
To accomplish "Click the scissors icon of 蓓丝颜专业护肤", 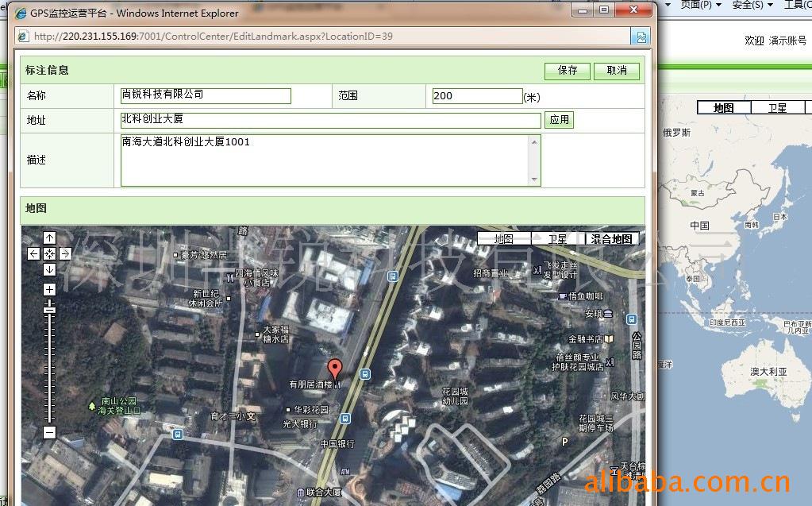I will [x=610, y=362].
